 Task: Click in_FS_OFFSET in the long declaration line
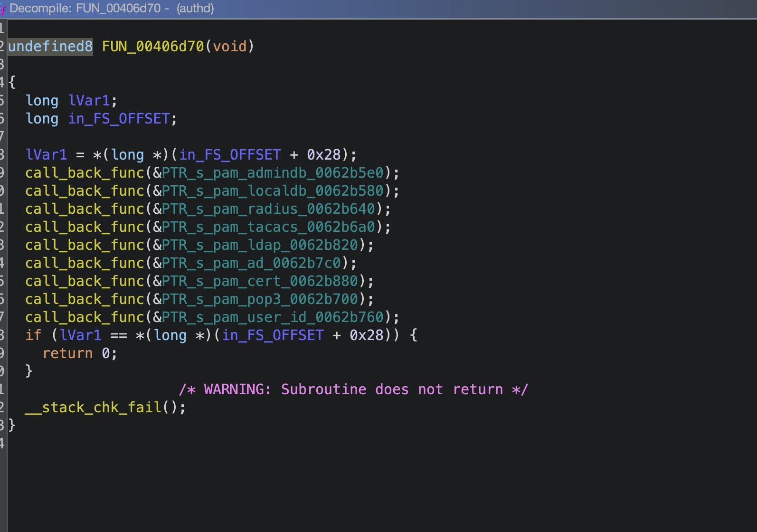pyautogui.click(x=119, y=119)
